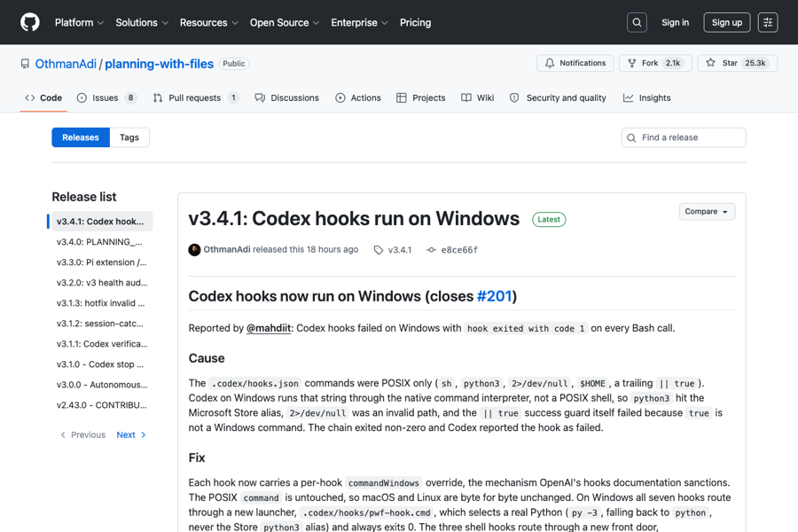
Task: Click the Fix heading
Action: (x=197, y=458)
